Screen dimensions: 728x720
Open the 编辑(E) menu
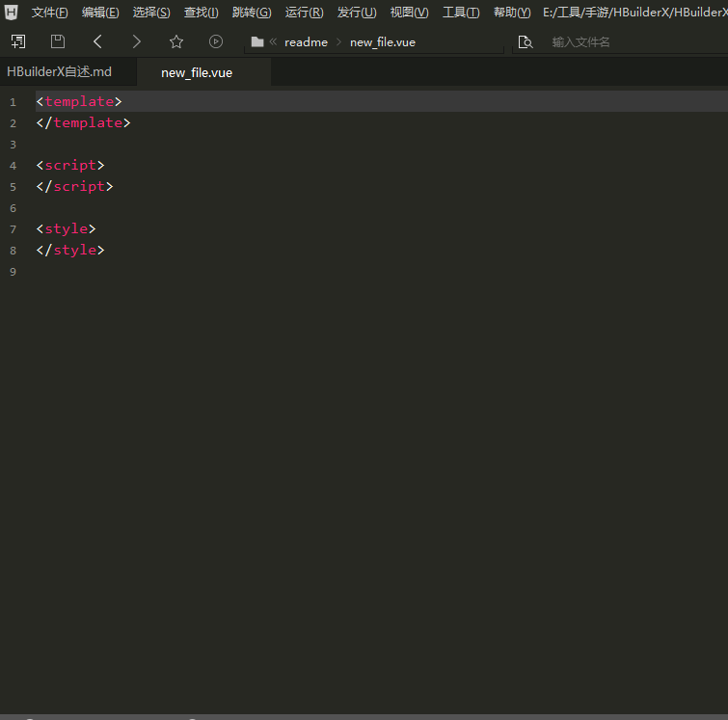pos(100,13)
